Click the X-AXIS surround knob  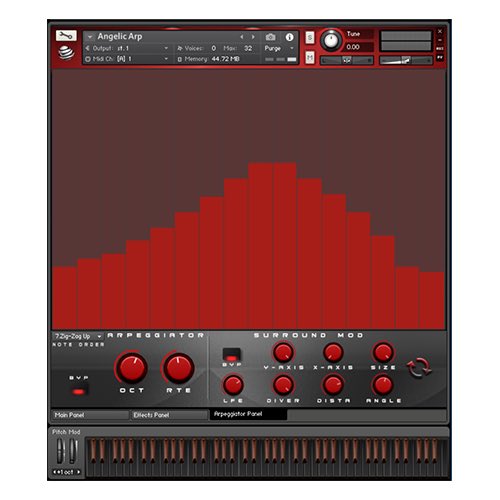333,352
